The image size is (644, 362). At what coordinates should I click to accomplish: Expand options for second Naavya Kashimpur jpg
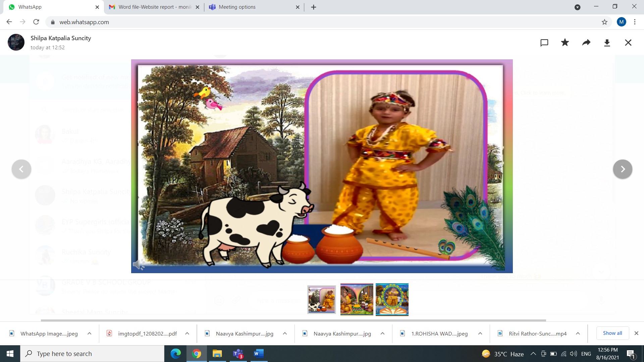pos(382,334)
